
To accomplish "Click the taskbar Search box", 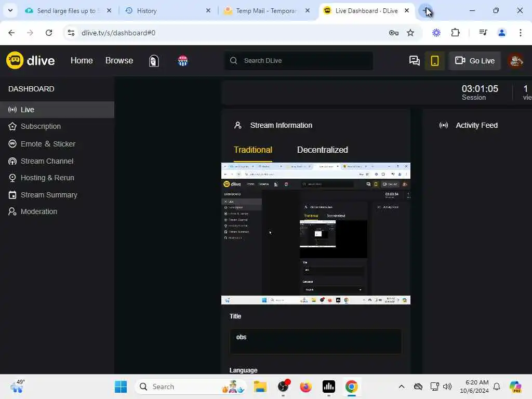I will [x=191, y=387].
